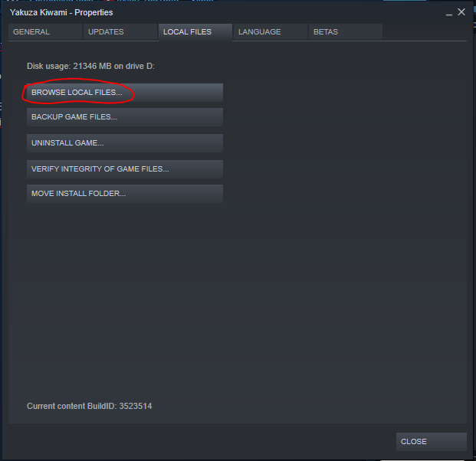Click Browse Local Files button
Viewport: 476px width, 461px height.
tap(125, 93)
